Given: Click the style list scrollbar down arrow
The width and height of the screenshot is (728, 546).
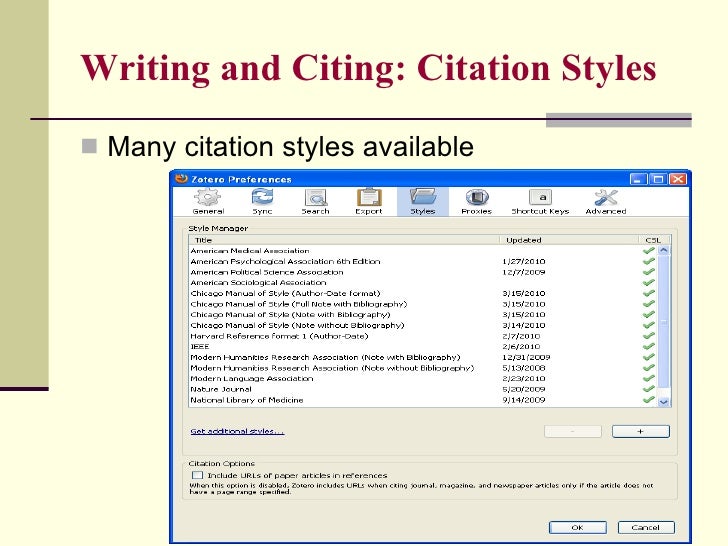Looking at the screenshot, I should coord(664,403).
